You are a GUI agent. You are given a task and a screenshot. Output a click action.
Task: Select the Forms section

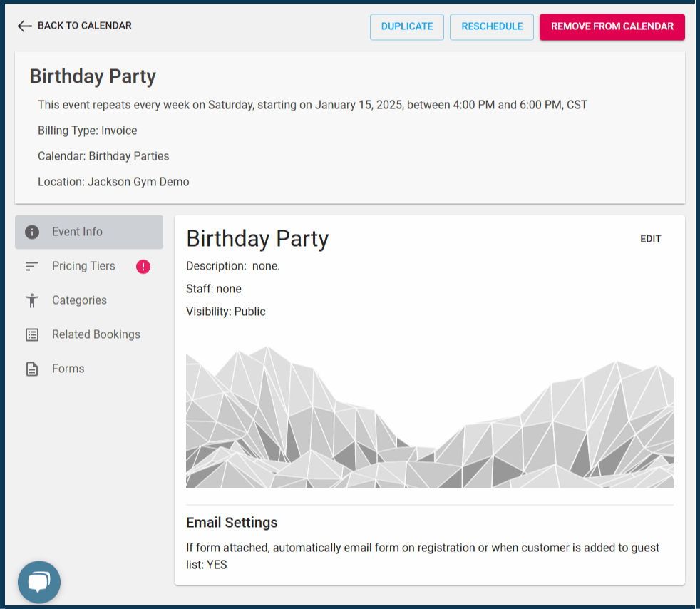68,369
